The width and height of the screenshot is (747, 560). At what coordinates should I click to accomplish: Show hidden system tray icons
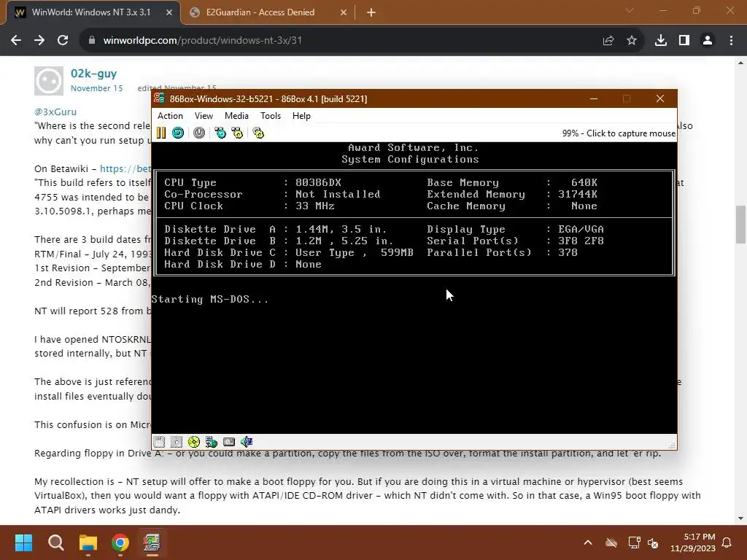[x=588, y=542]
